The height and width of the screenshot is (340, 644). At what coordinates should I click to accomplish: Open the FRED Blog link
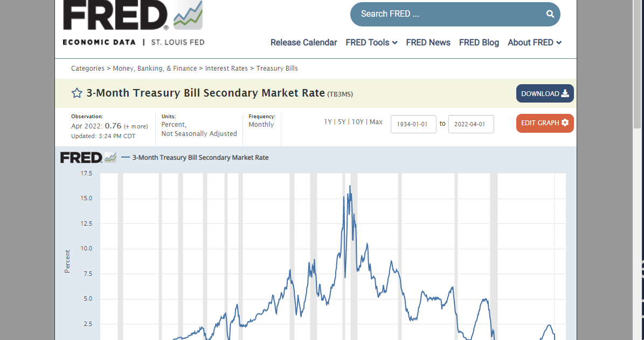tap(479, 42)
